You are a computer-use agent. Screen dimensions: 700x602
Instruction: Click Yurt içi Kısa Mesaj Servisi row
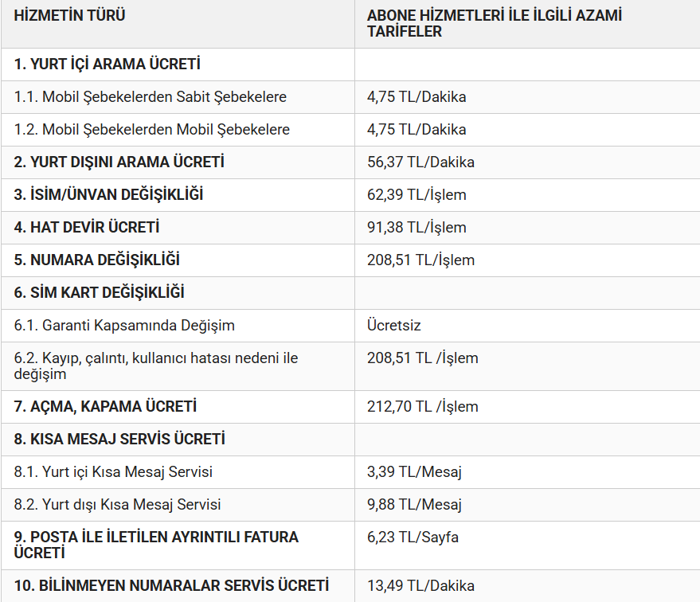[113, 472]
